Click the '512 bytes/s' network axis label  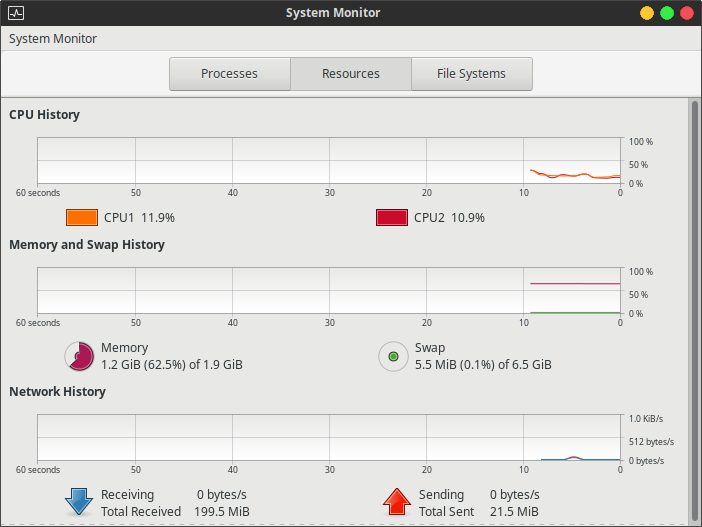(651, 442)
